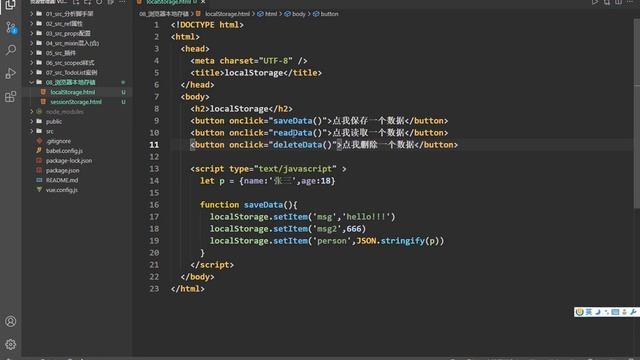Expand the 03_src_props folder

tap(31, 33)
